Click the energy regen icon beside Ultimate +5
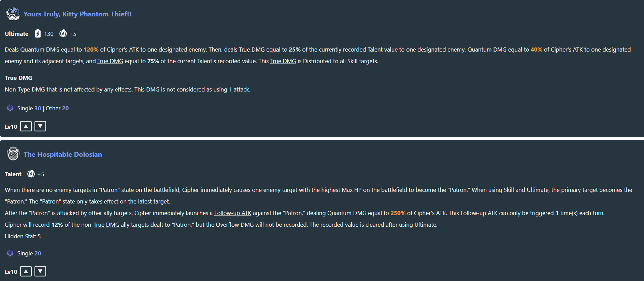Image resolution: width=644 pixels, height=281 pixels. pos(63,33)
